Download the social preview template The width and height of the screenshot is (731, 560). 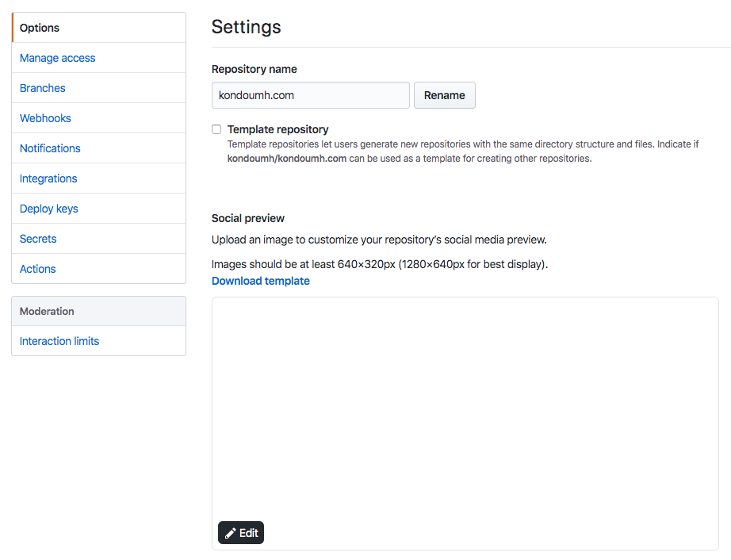pos(260,280)
